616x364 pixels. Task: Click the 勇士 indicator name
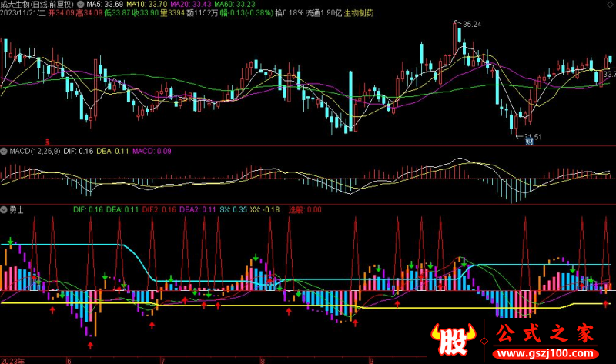[16, 210]
